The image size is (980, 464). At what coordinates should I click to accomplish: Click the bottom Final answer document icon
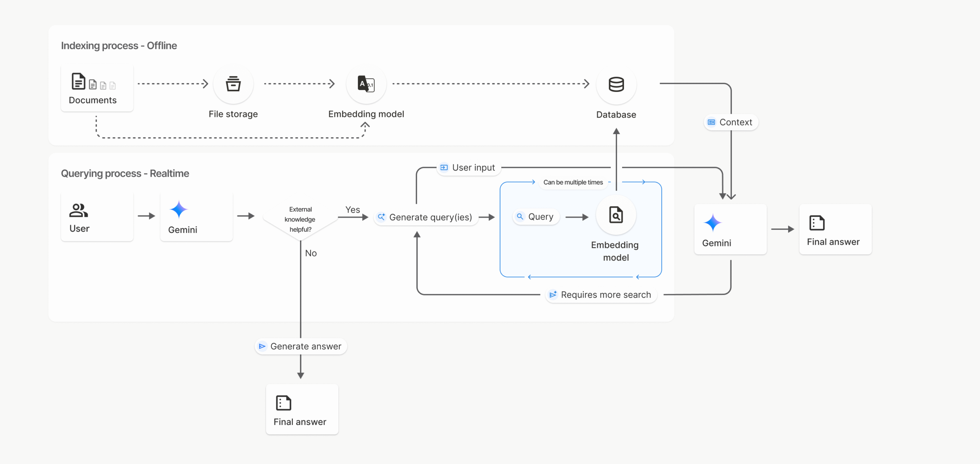click(x=284, y=403)
